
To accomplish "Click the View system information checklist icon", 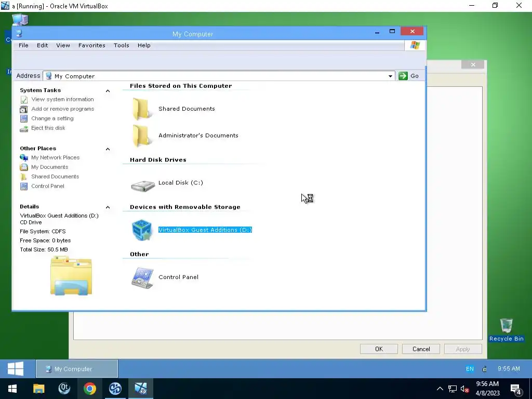I will click(24, 99).
